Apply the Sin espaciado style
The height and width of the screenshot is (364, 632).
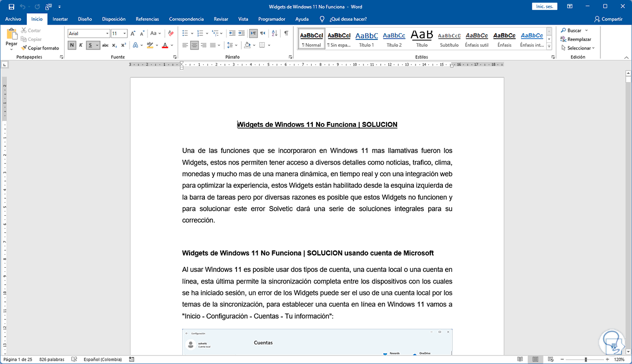coord(339,39)
